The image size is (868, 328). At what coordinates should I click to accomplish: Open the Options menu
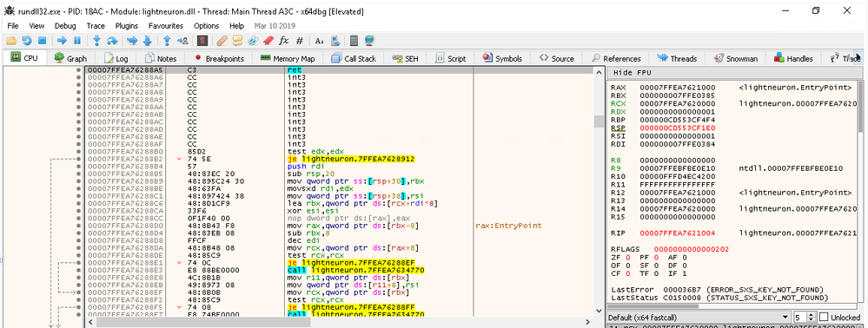coord(207,26)
